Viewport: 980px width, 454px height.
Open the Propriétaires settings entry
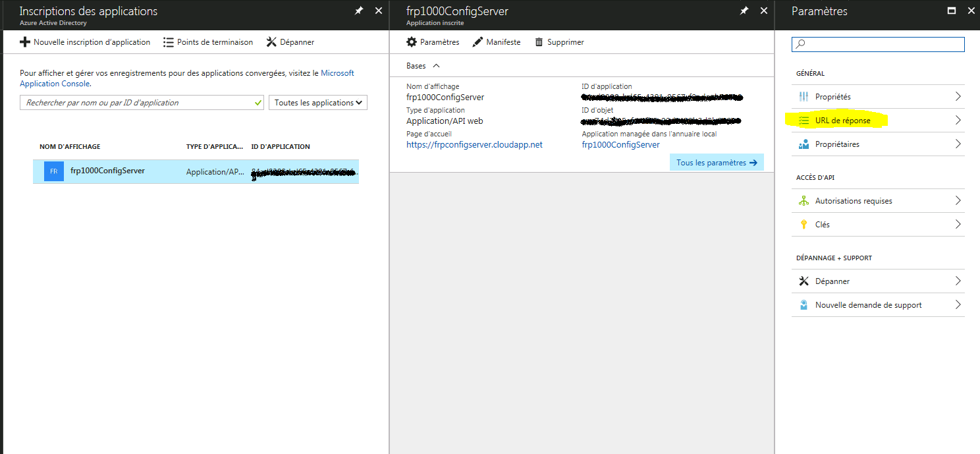(x=878, y=144)
